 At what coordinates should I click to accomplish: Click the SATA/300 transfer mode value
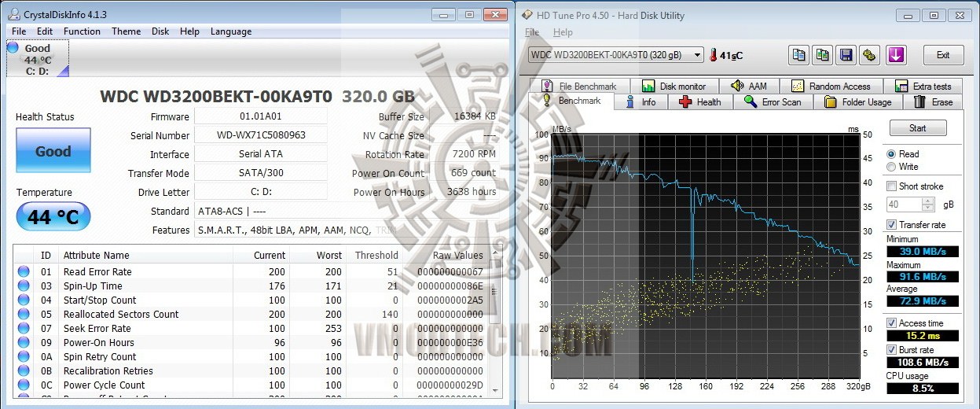point(260,173)
